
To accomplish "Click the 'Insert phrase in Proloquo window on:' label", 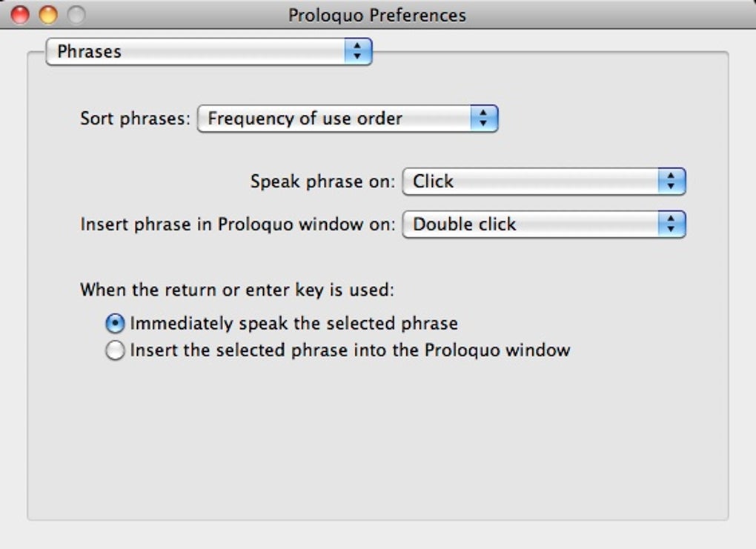I will (x=237, y=224).
